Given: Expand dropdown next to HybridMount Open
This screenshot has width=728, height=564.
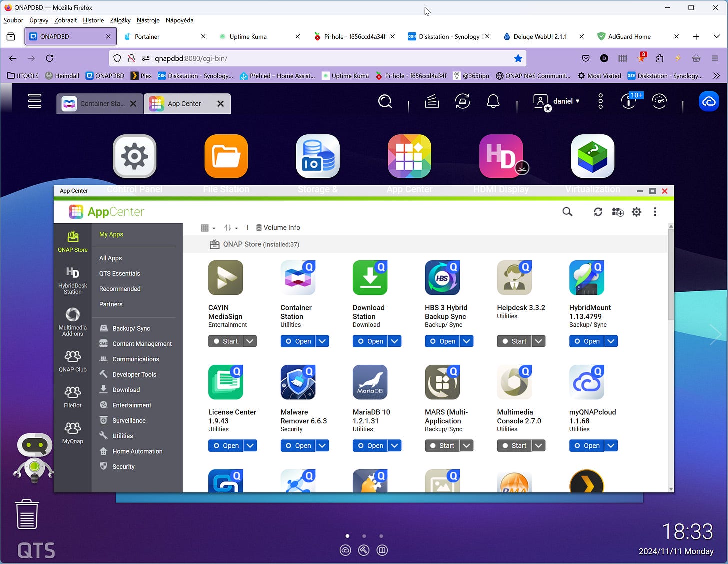Looking at the screenshot, I should [x=611, y=341].
